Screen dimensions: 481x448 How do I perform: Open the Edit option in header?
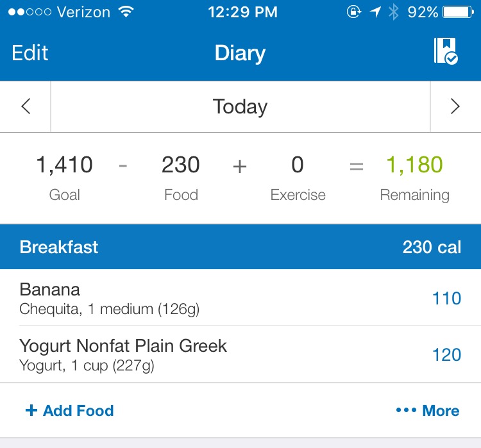pyautogui.click(x=30, y=53)
